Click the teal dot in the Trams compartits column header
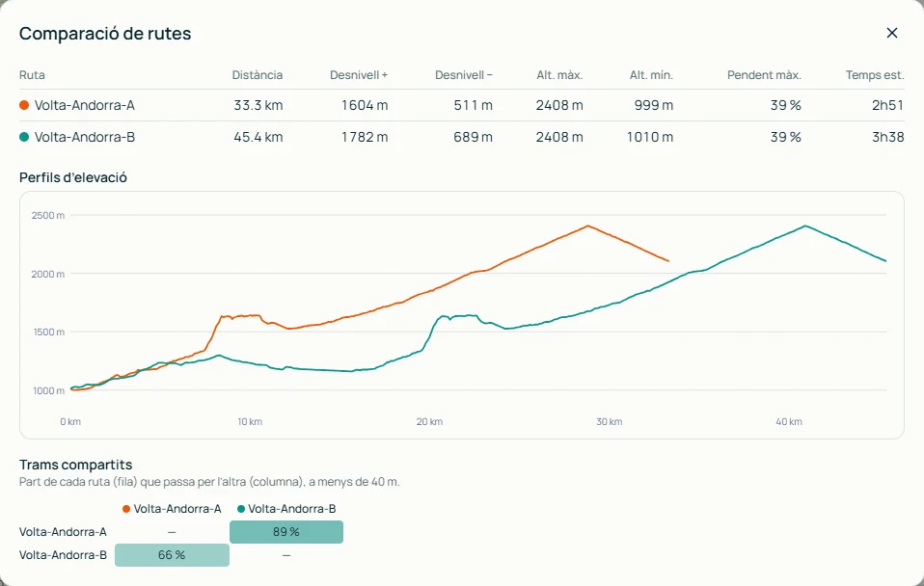This screenshot has height=586, width=924. click(x=240, y=509)
